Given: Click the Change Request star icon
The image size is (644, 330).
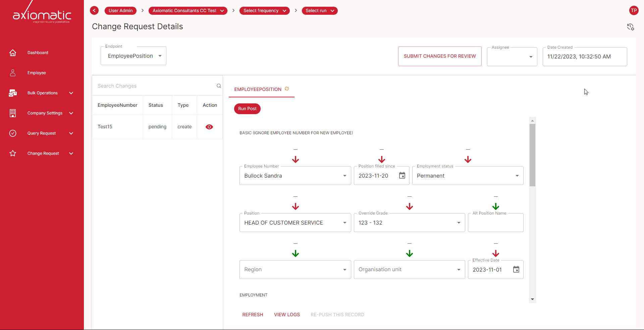Looking at the screenshot, I should point(13,153).
